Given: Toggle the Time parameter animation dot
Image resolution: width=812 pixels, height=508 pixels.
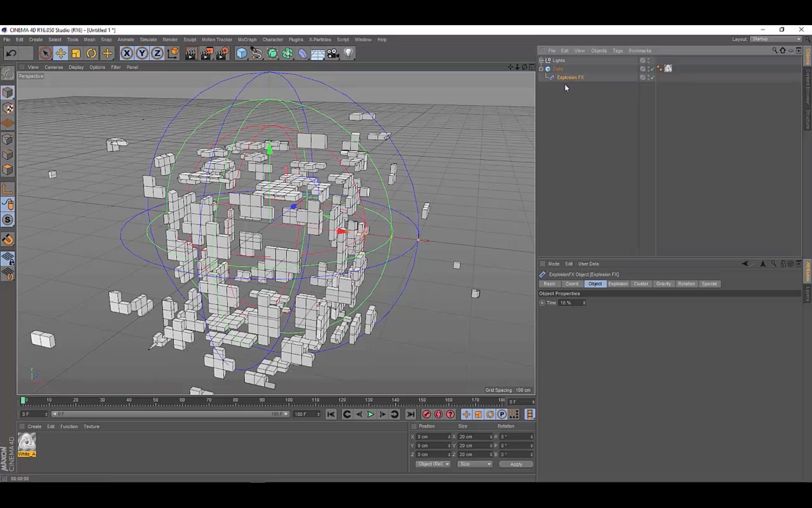Looking at the screenshot, I should point(542,303).
